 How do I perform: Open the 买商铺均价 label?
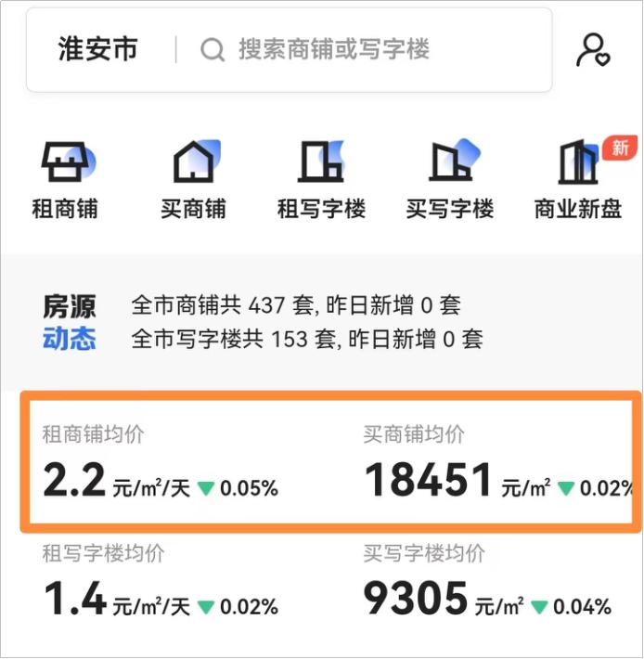(x=414, y=433)
